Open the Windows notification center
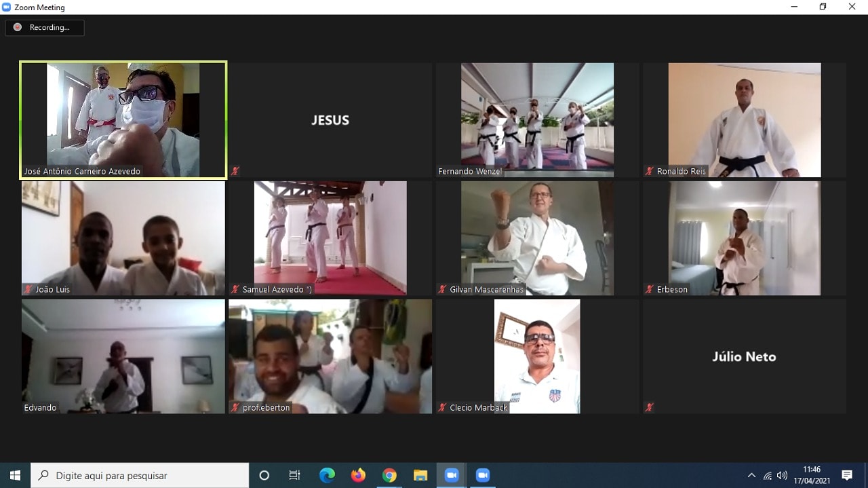Image resolution: width=868 pixels, height=488 pixels. click(847, 475)
